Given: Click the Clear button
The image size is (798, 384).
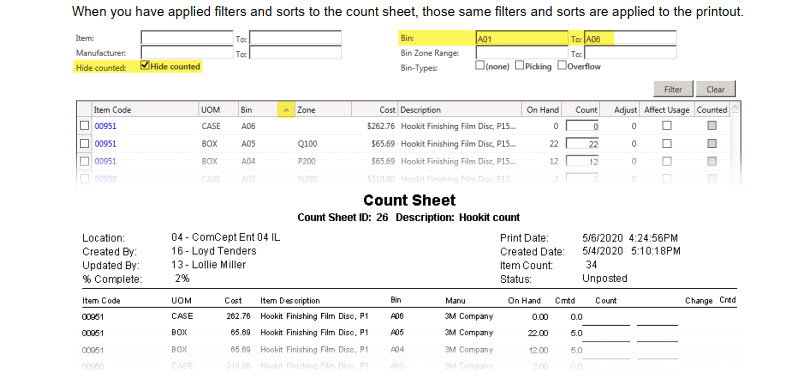Looking at the screenshot, I should [x=716, y=89].
